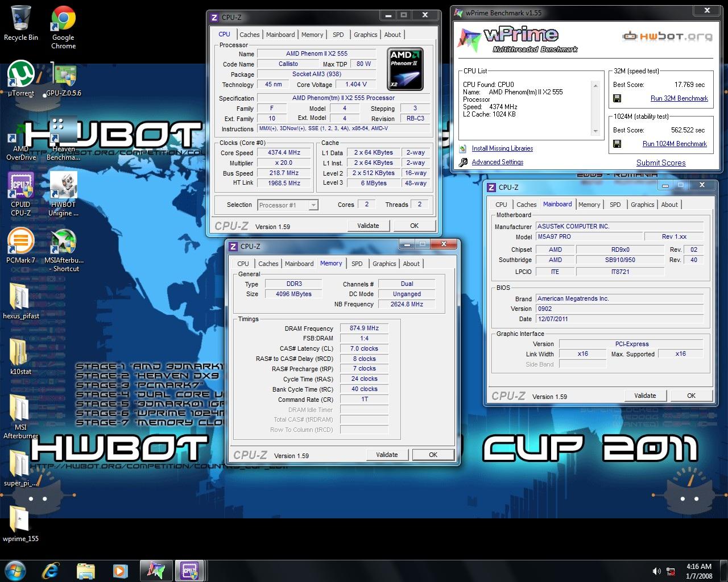The height and width of the screenshot is (582, 728).
Task: Click the NB Frequency 2624.8 MHz value
Action: (x=407, y=304)
